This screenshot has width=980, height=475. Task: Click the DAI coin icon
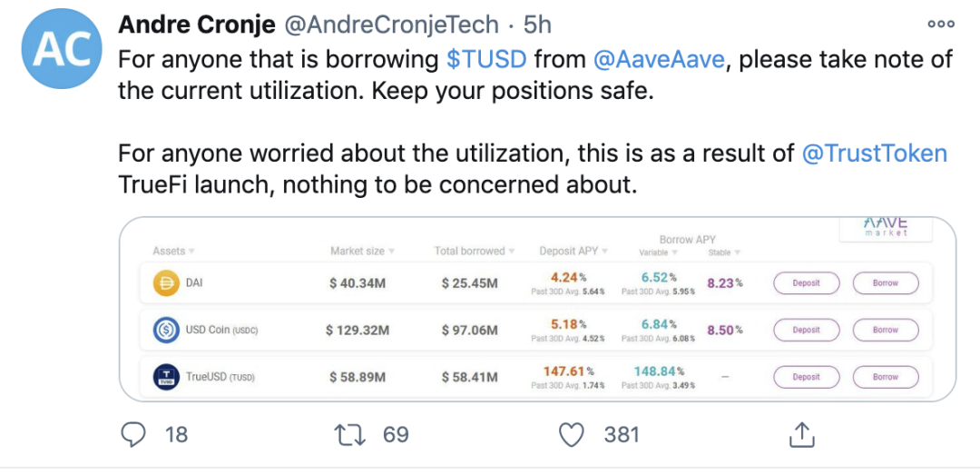tap(166, 282)
